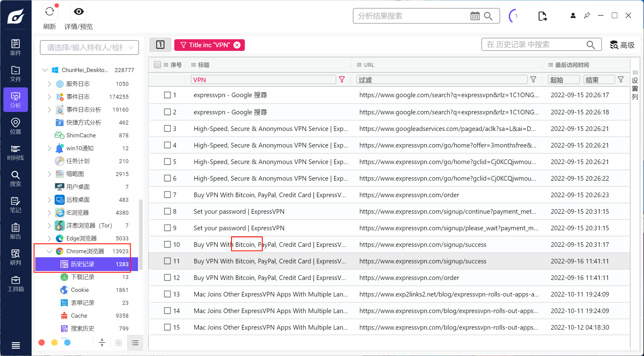Click the calendar icon in analysis search
Screen dimensions: 644x356
point(475,16)
